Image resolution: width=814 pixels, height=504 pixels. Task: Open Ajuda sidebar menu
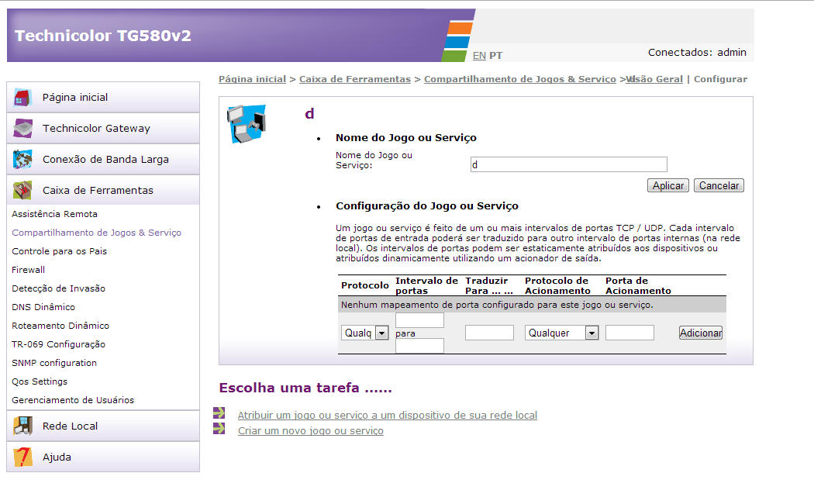point(103,457)
